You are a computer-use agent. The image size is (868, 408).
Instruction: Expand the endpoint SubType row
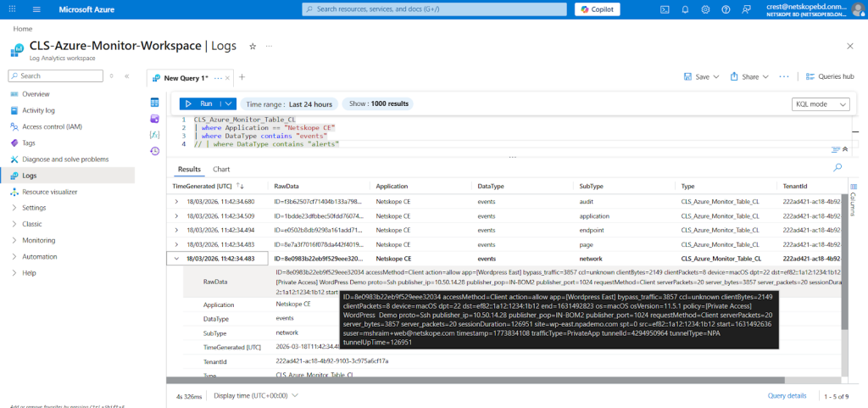tap(176, 230)
